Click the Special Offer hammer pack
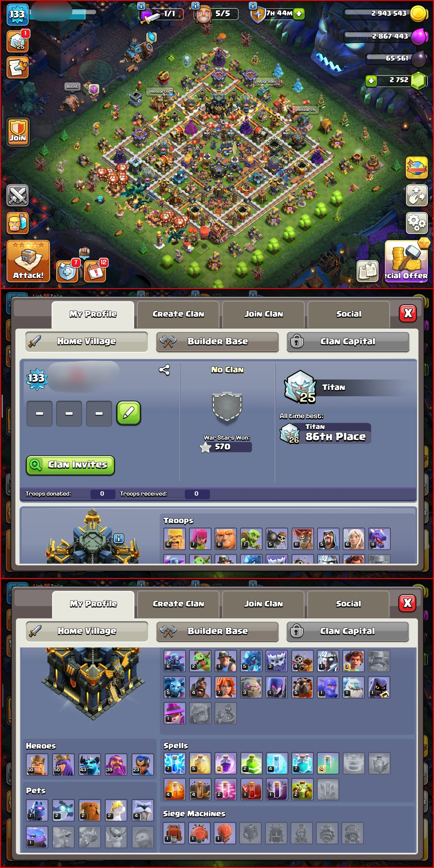Viewport: 434px width, 868px height. pyautogui.click(x=406, y=261)
